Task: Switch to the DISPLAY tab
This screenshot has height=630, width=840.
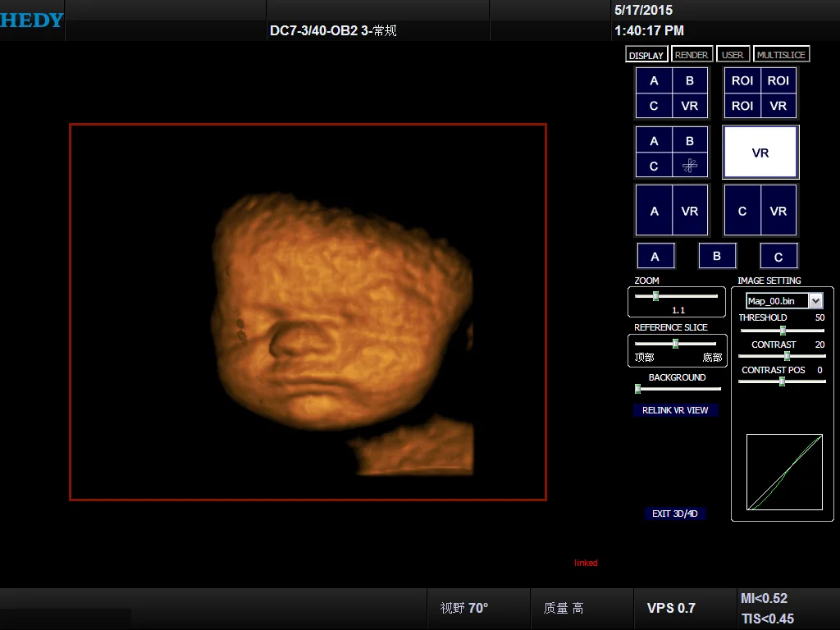Action: tap(646, 55)
